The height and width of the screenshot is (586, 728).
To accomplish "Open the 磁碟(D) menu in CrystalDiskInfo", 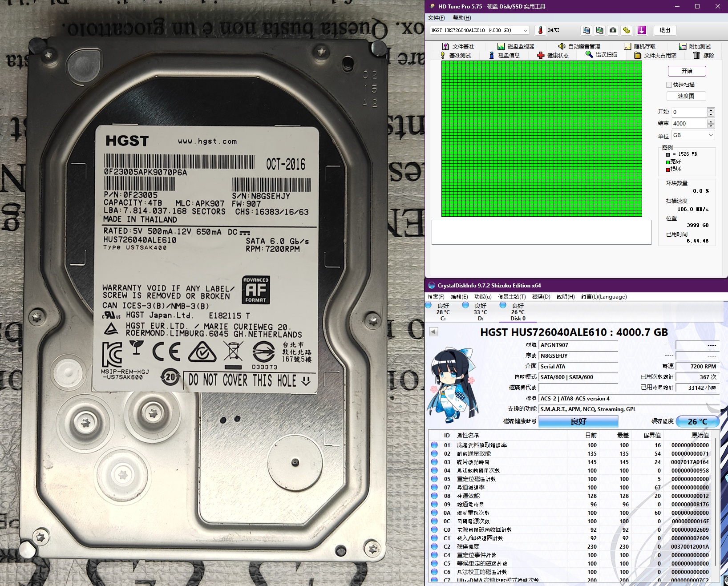I will click(x=541, y=297).
